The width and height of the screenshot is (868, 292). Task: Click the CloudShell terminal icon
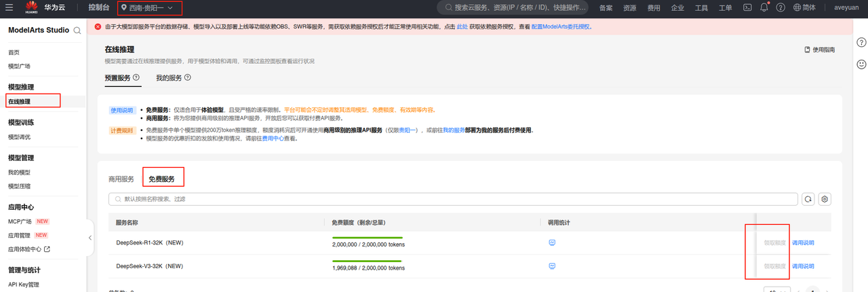747,8
